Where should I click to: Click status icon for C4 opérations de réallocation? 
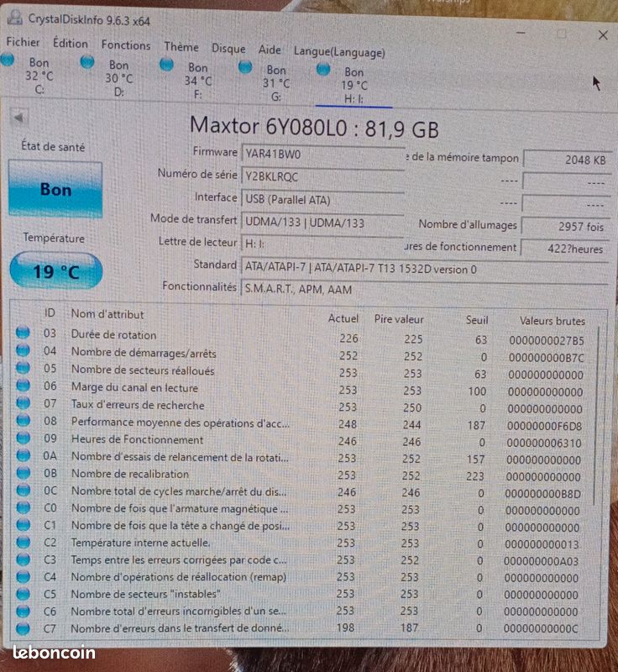(24, 577)
